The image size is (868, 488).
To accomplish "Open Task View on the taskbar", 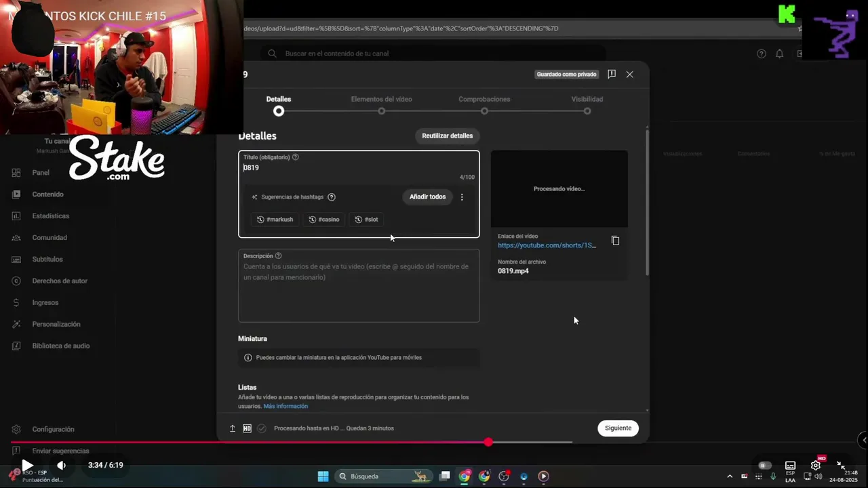I will point(445,476).
